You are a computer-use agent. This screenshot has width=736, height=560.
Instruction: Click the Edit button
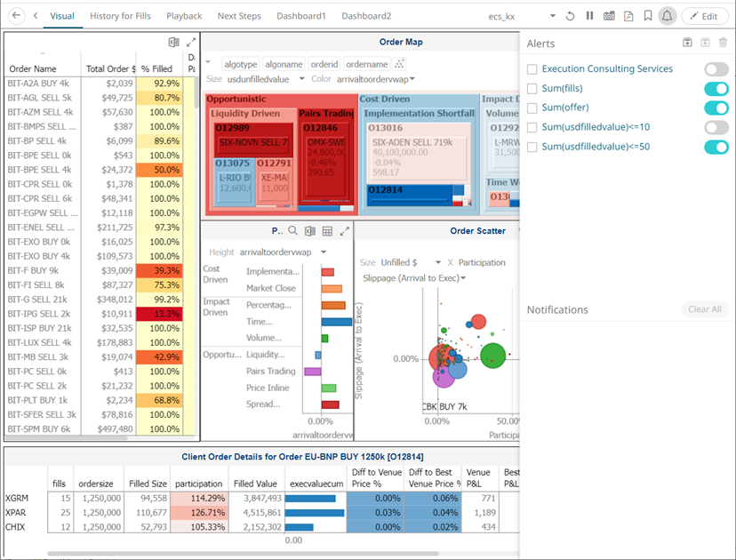(704, 16)
